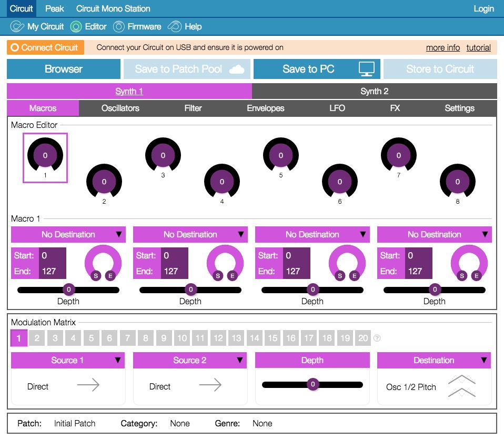Toggle the S marker under the first destination knob
The image size is (504, 439).
(96, 275)
